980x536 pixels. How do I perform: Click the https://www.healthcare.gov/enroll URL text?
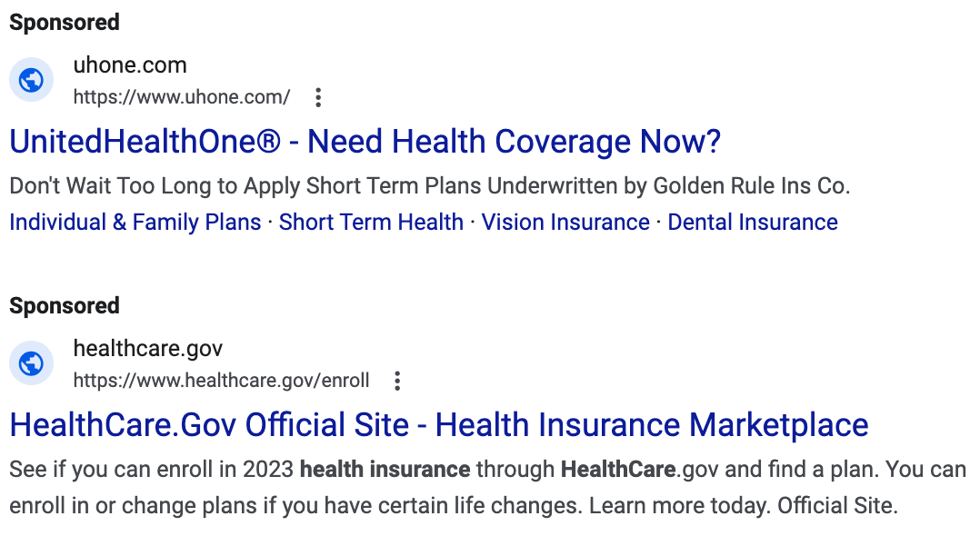(221, 381)
